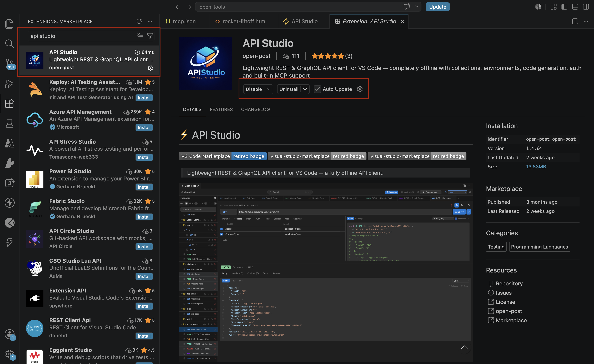Open the open-post publisher link
The width and height of the screenshot is (594, 364).
[x=256, y=56]
